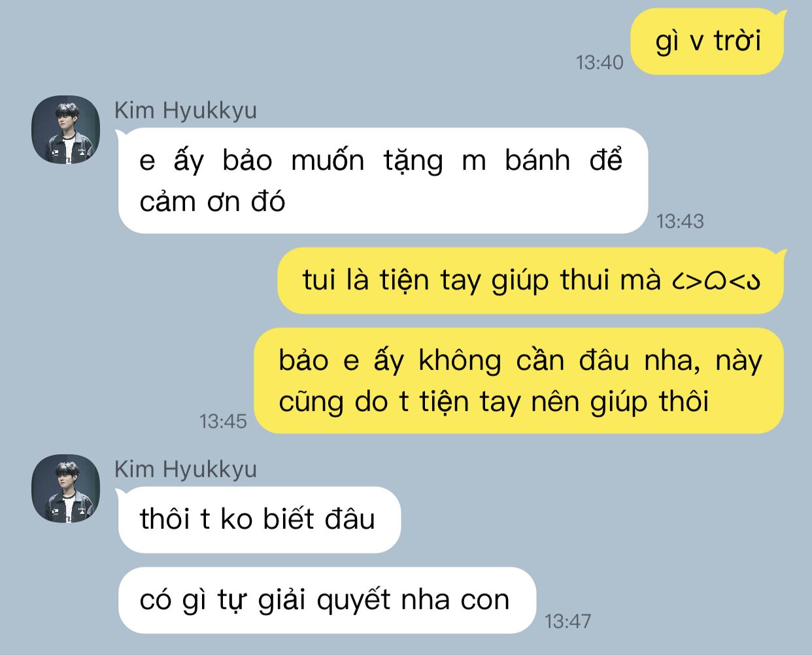Screen dimensions: 812x655
Task: Click the 13:40 timestamp
Action: coord(600,62)
